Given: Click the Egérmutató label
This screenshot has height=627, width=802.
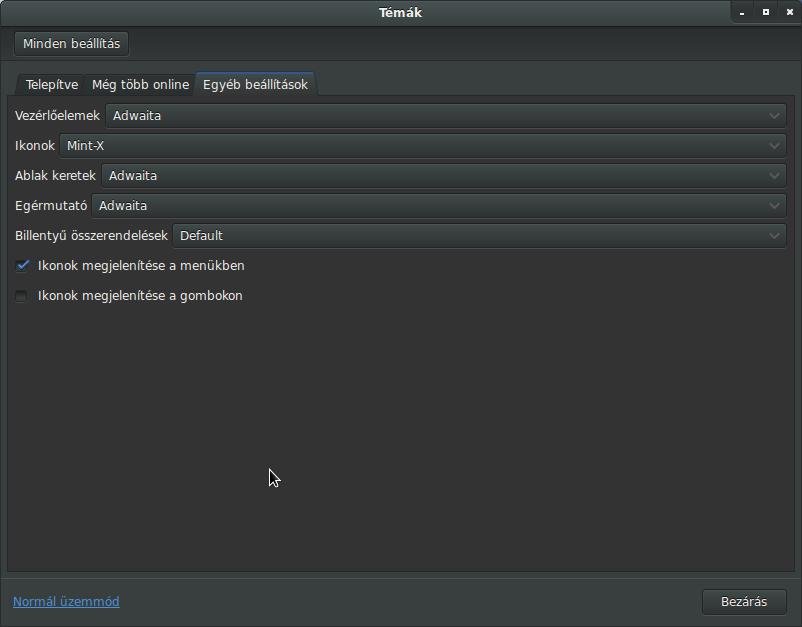Looking at the screenshot, I should (x=51, y=206).
